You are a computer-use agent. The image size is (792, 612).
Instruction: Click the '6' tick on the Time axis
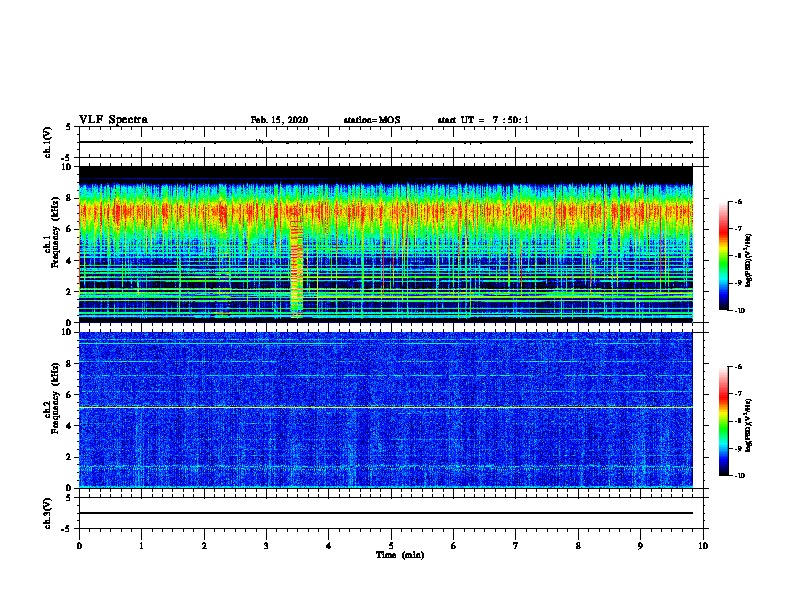454,546
